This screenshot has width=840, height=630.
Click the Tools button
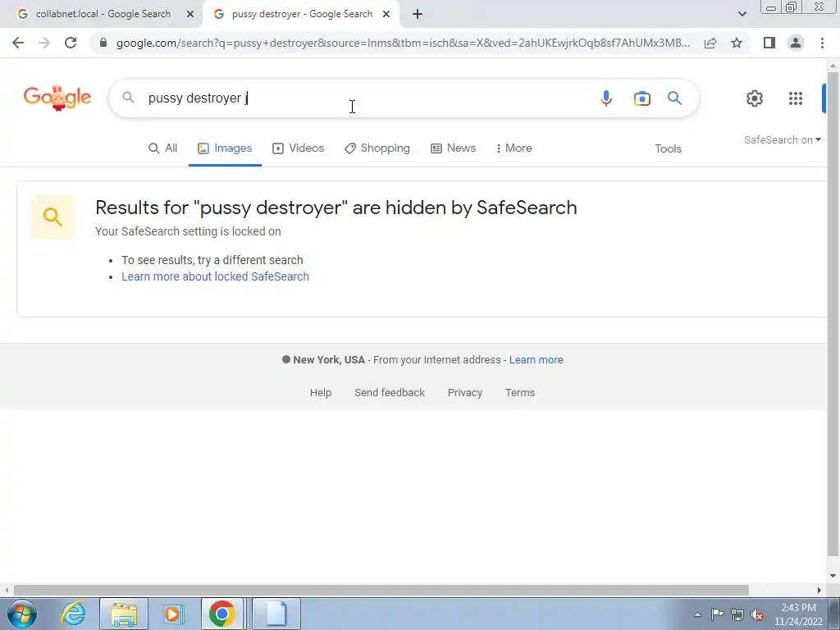(x=668, y=149)
